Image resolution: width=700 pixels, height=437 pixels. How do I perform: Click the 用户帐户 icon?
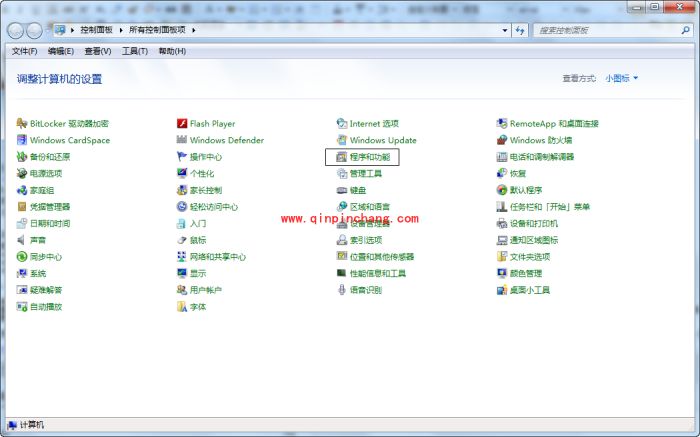[x=182, y=290]
